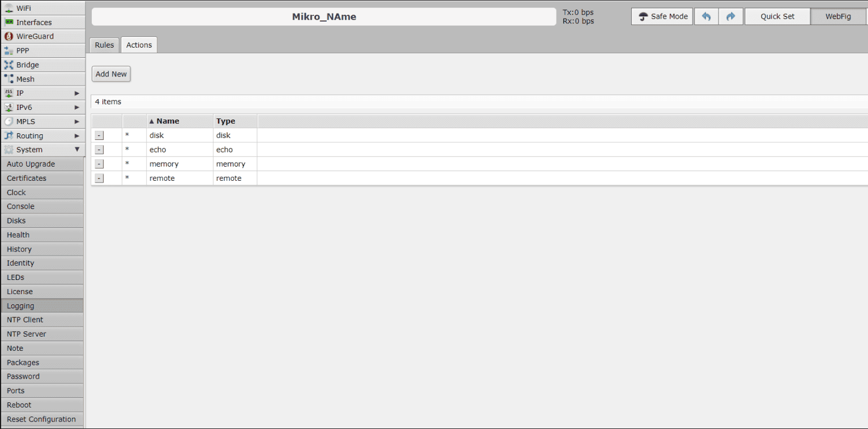Open the Ports menu item

coord(42,390)
